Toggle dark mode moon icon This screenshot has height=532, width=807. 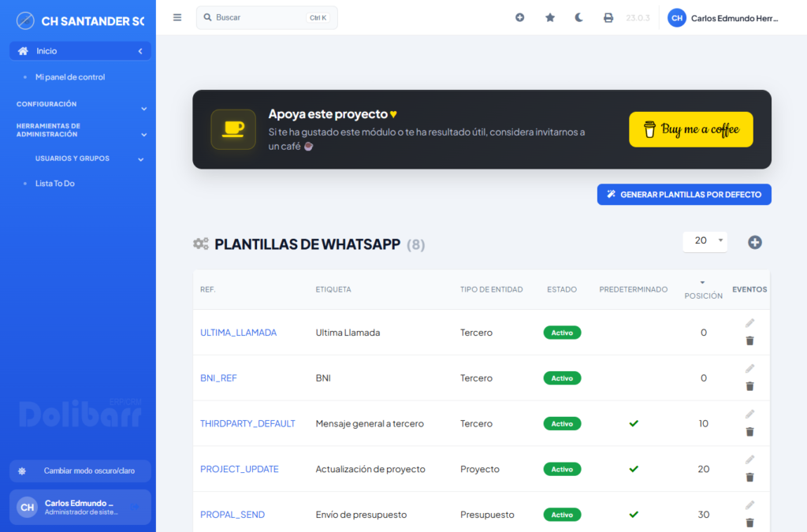579,17
